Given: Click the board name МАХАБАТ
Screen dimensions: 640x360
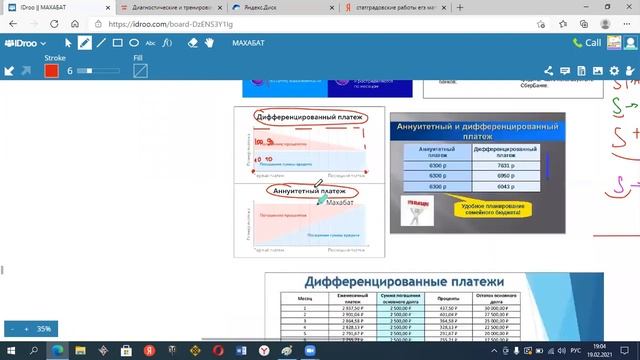Looking at the screenshot, I should click(248, 43).
